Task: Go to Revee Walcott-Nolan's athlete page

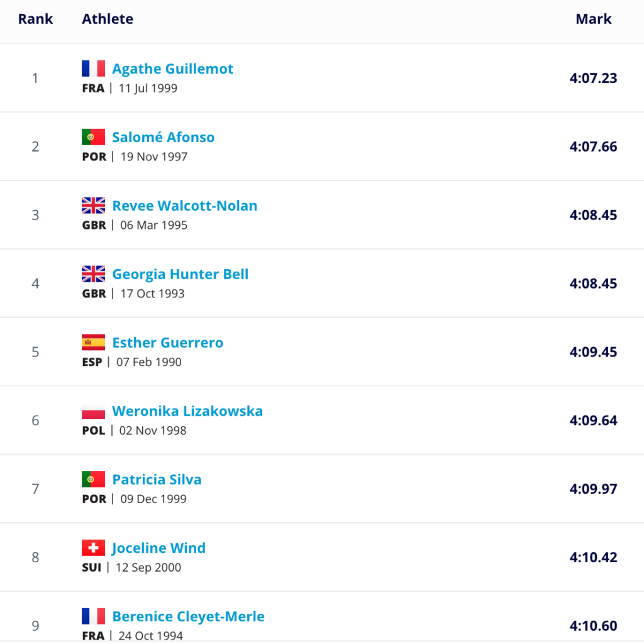Action: pos(184,206)
